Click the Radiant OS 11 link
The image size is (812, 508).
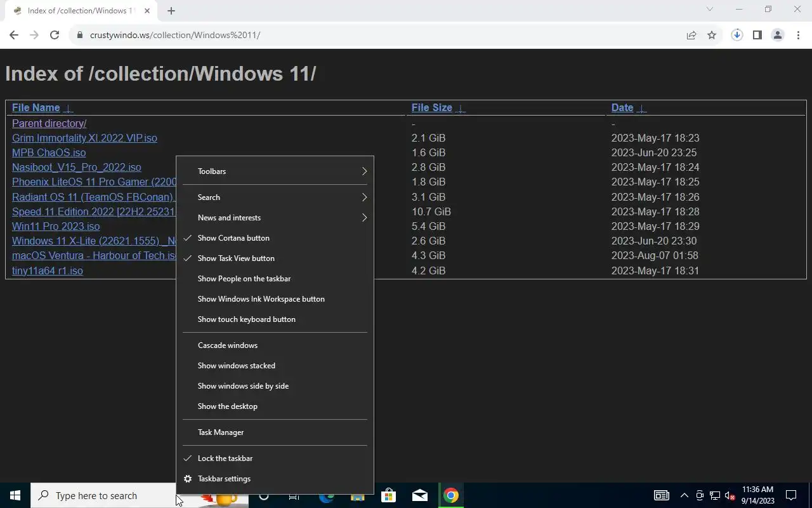[x=93, y=197]
